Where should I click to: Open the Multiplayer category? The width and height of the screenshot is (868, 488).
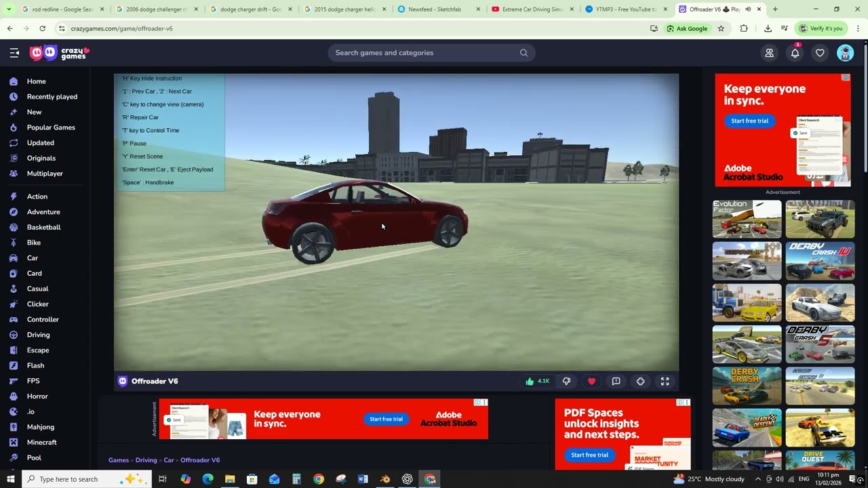click(45, 174)
